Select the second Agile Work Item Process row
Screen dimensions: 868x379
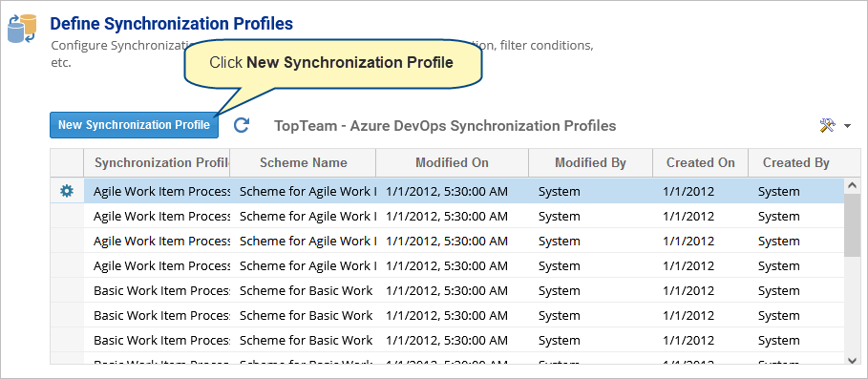tap(464, 217)
